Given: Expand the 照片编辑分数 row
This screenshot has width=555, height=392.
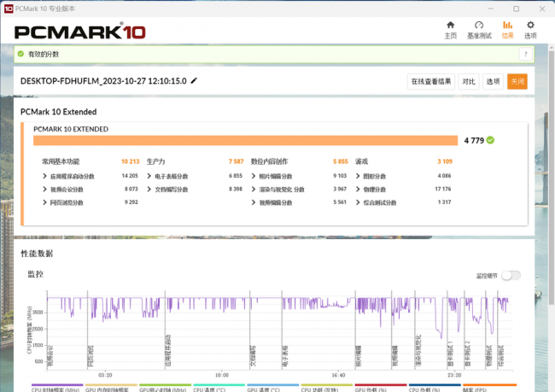Looking at the screenshot, I should click(254, 176).
